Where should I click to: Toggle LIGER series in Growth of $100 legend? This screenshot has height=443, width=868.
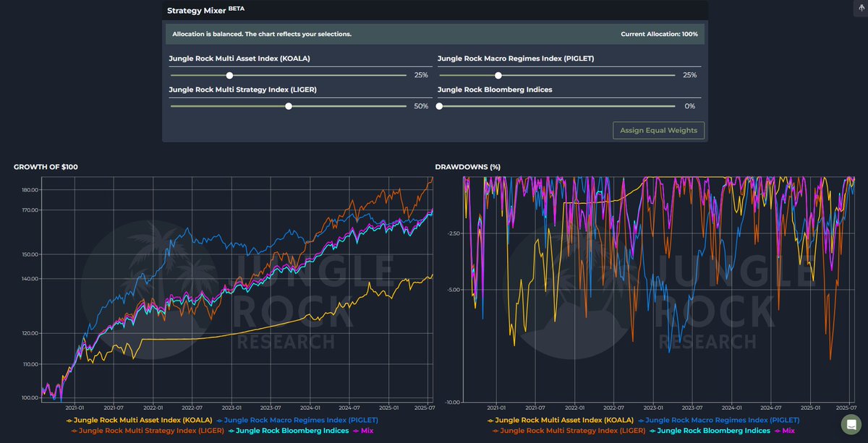(148, 431)
